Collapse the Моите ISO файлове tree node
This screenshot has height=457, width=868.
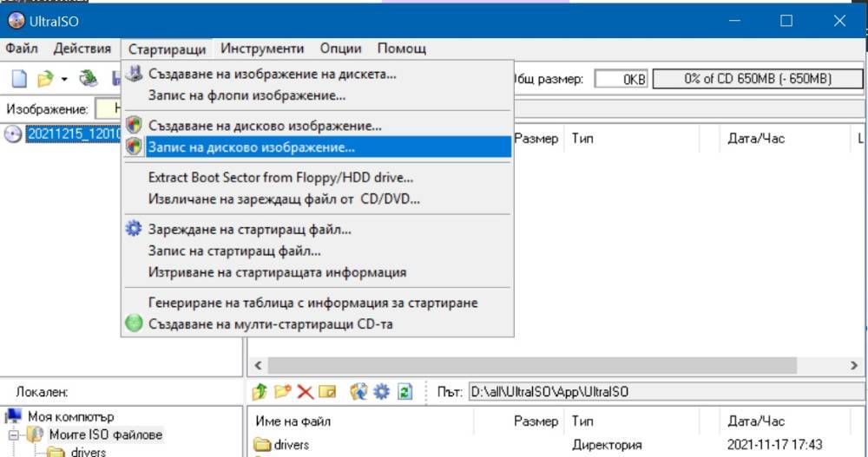point(13,434)
